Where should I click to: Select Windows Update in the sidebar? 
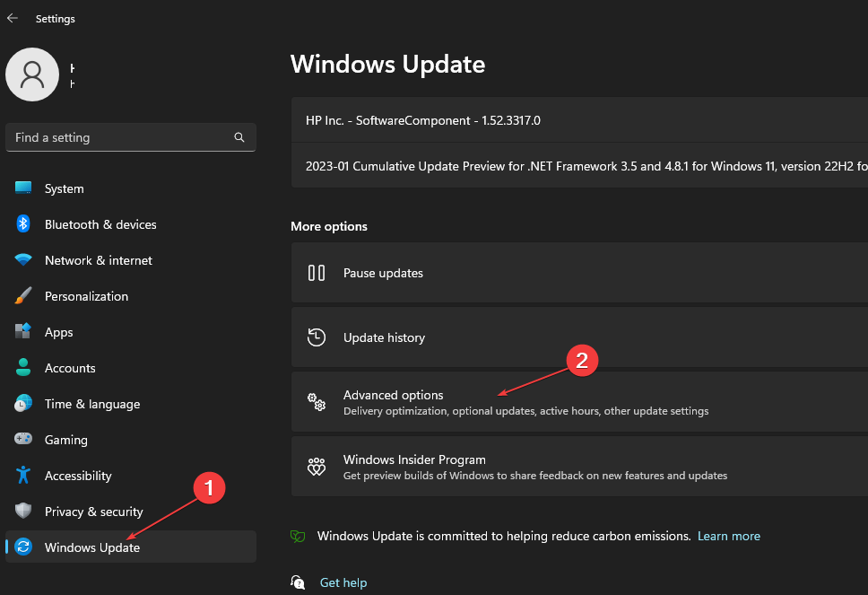(91, 547)
